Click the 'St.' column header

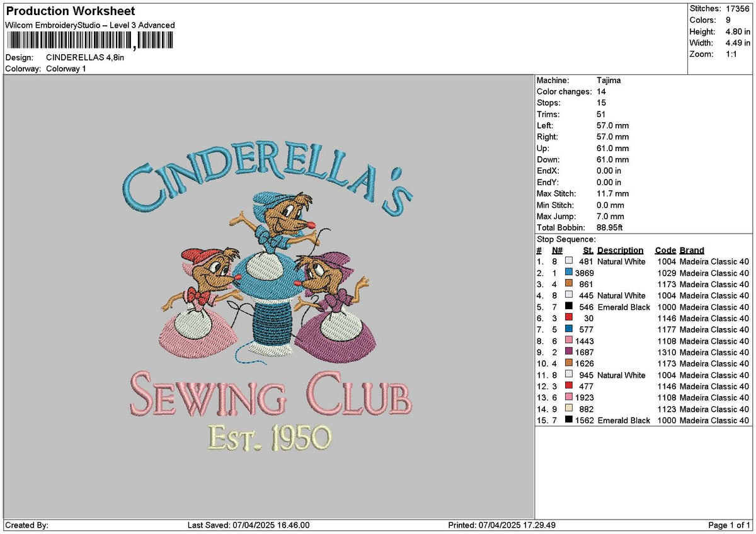click(x=588, y=251)
